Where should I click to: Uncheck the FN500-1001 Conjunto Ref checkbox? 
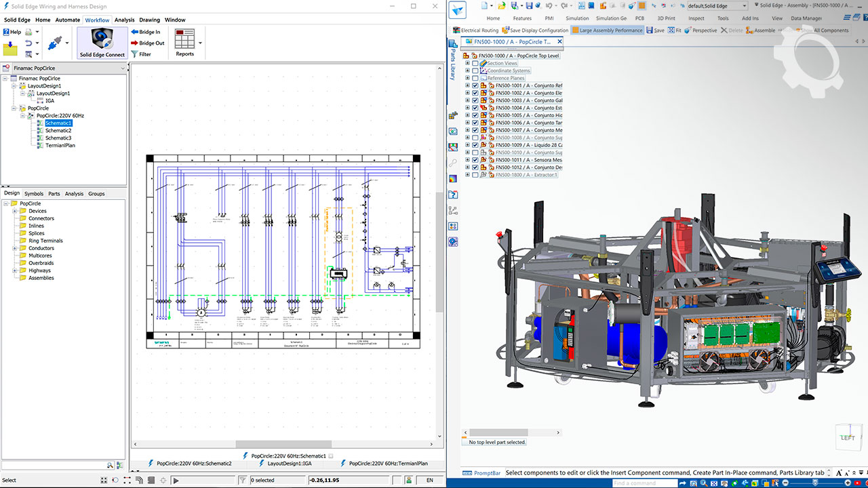click(475, 85)
